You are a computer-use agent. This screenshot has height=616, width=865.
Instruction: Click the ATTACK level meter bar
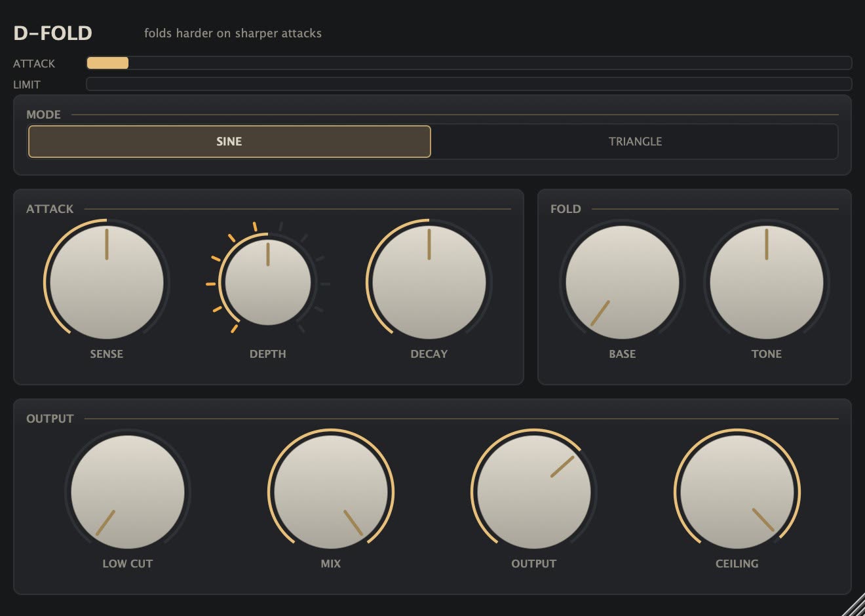click(x=469, y=63)
